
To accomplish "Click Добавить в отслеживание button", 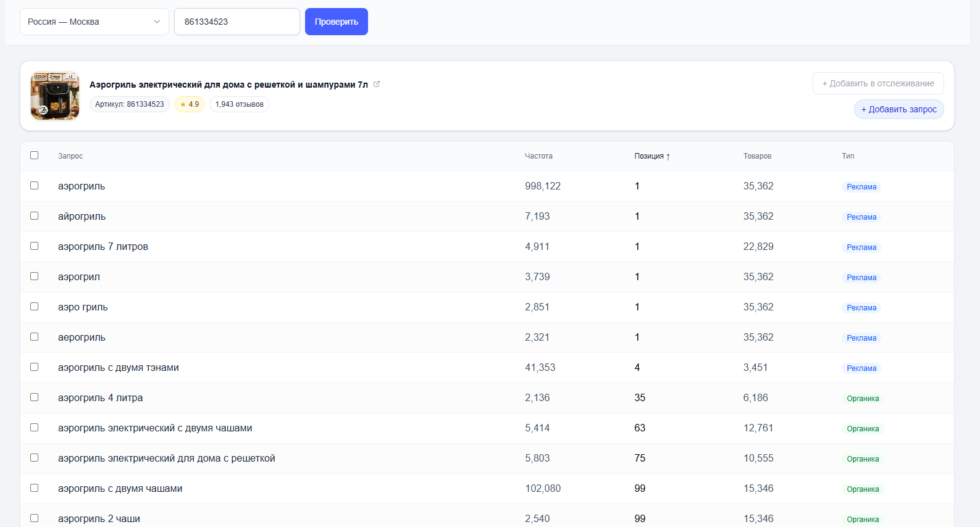I will [878, 83].
